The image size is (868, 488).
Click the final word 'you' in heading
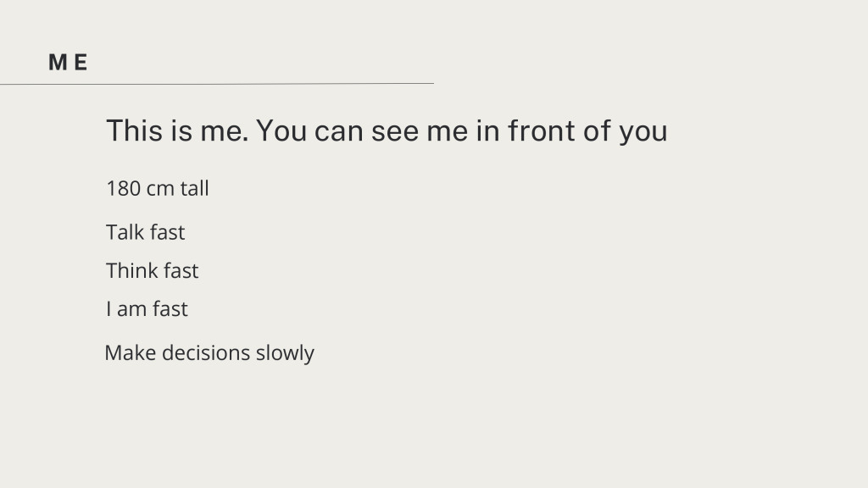[x=643, y=133]
